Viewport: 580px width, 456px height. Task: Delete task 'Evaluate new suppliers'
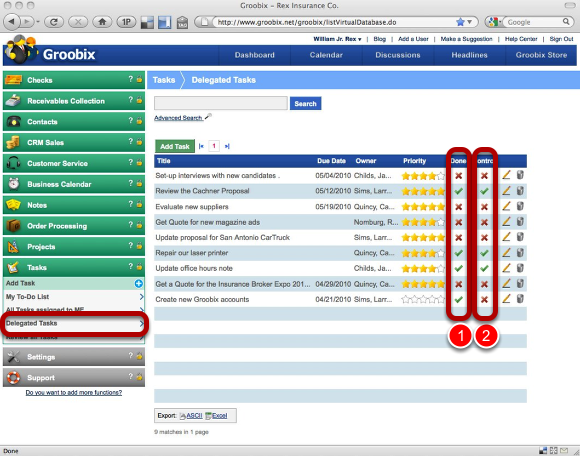[x=520, y=206]
